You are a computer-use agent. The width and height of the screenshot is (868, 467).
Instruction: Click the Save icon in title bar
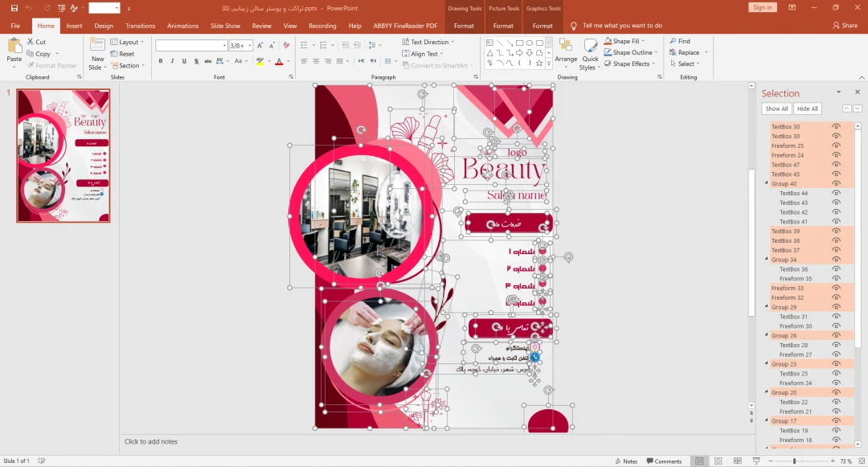[x=14, y=7]
